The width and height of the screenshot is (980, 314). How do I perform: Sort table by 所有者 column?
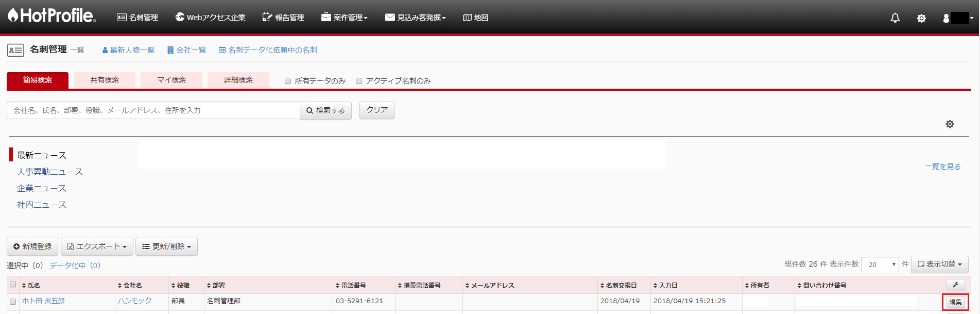pyautogui.click(x=757, y=285)
